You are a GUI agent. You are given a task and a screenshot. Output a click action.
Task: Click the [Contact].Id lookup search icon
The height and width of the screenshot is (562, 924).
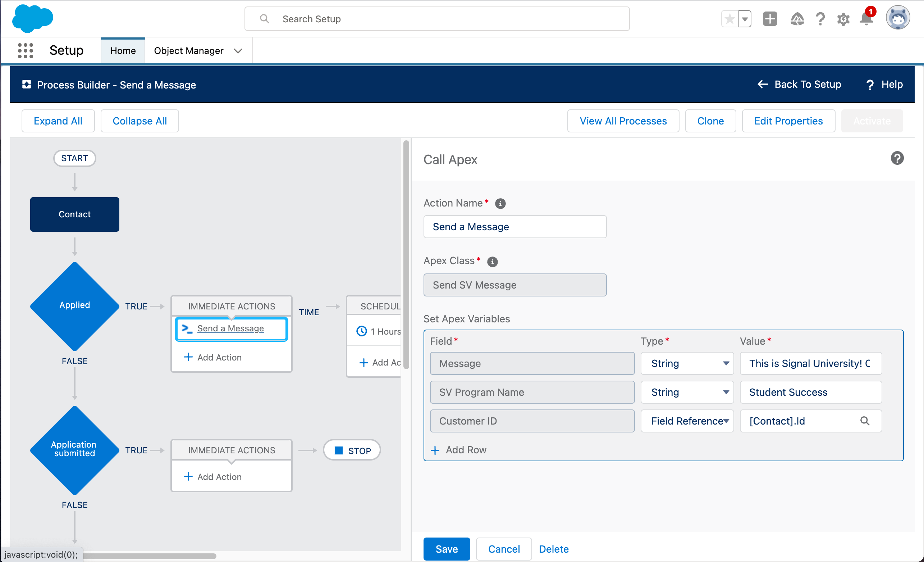[x=865, y=421]
